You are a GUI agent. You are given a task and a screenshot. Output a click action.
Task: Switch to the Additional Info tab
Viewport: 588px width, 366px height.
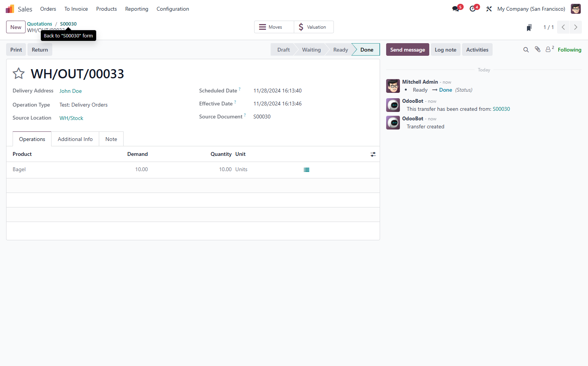tap(75, 139)
